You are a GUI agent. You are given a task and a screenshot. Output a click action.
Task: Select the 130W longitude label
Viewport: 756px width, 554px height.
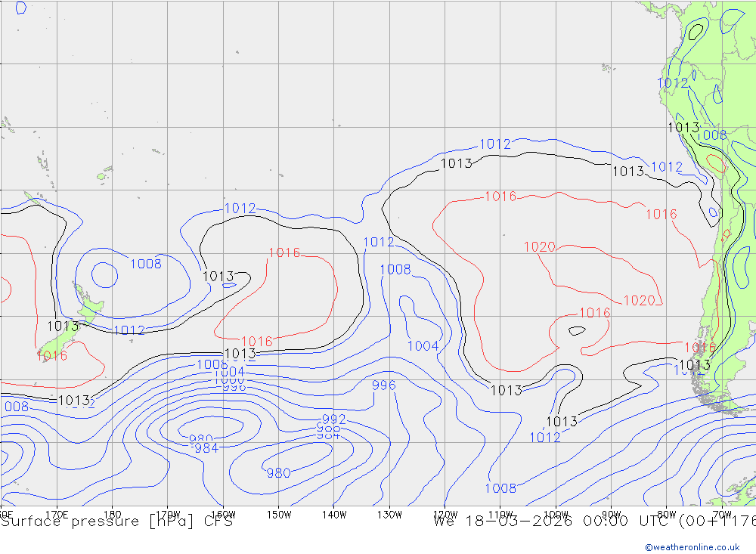pyautogui.click(x=389, y=515)
